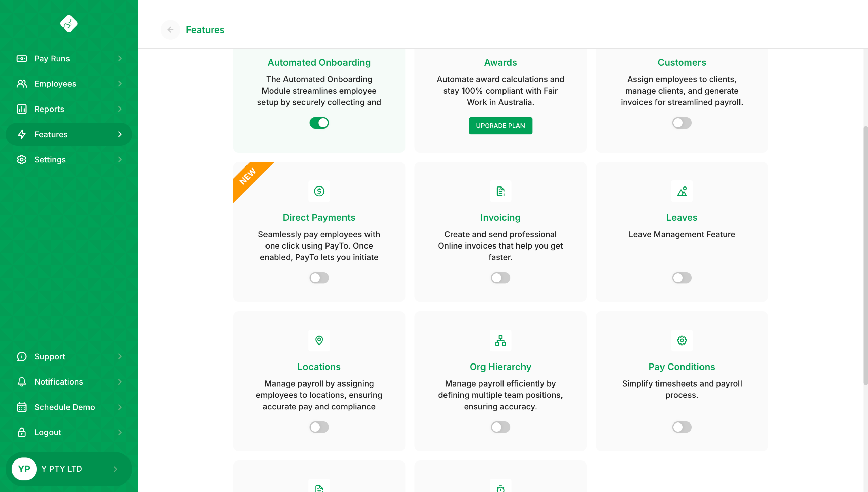Switch on the Leaves toggle
This screenshot has width=868, height=492.
coord(682,278)
